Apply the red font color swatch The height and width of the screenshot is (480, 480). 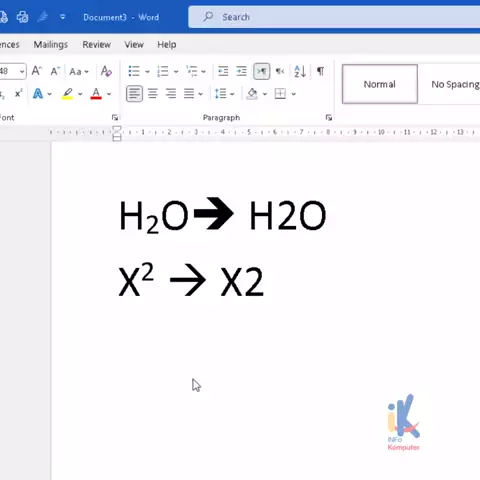click(96, 94)
